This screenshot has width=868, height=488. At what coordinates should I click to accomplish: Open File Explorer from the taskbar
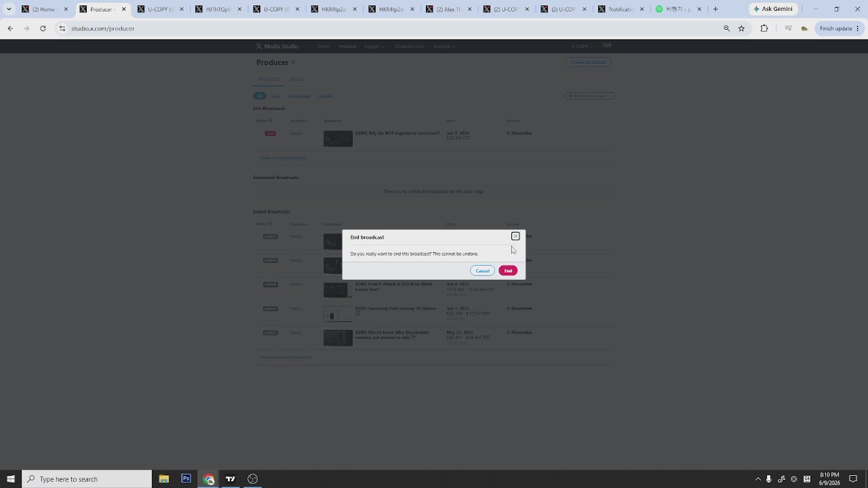point(163,479)
